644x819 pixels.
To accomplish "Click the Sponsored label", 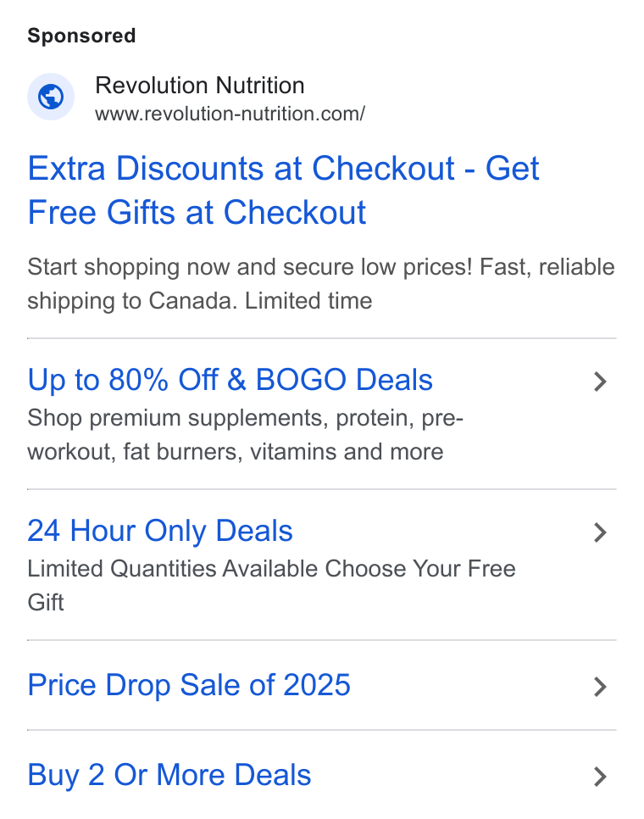I will tap(81, 36).
